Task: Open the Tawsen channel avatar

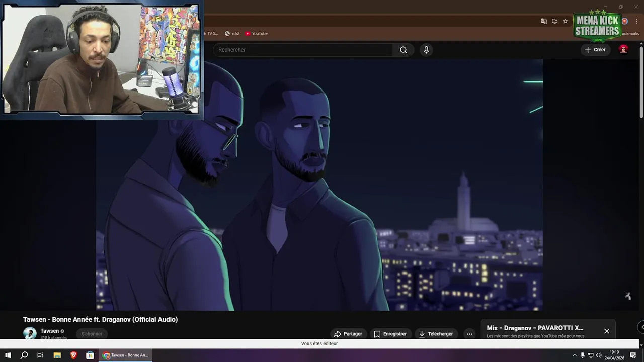Action: point(30,333)
